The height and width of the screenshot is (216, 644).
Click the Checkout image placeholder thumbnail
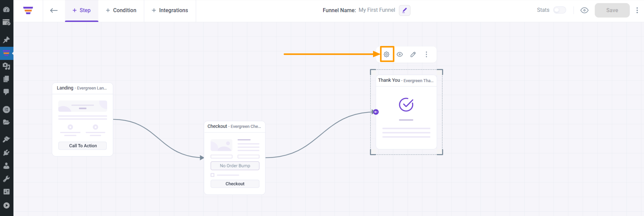[x=221, y=145]
